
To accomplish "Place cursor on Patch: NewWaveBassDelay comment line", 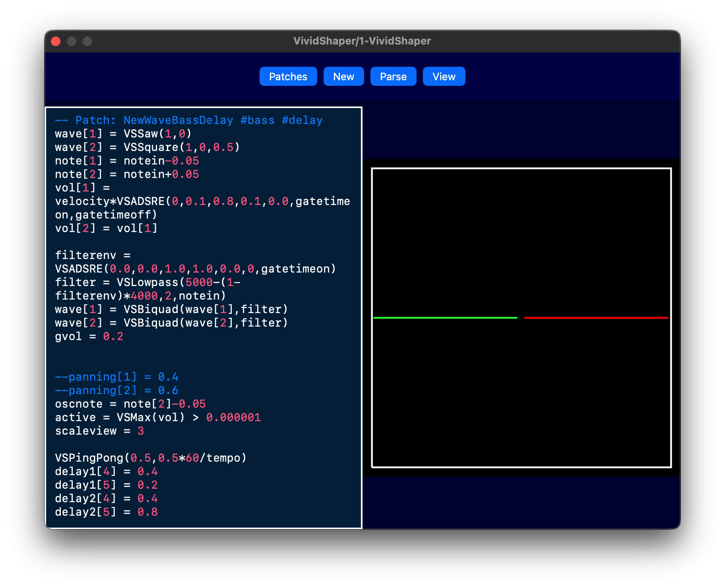I will 189,120.
